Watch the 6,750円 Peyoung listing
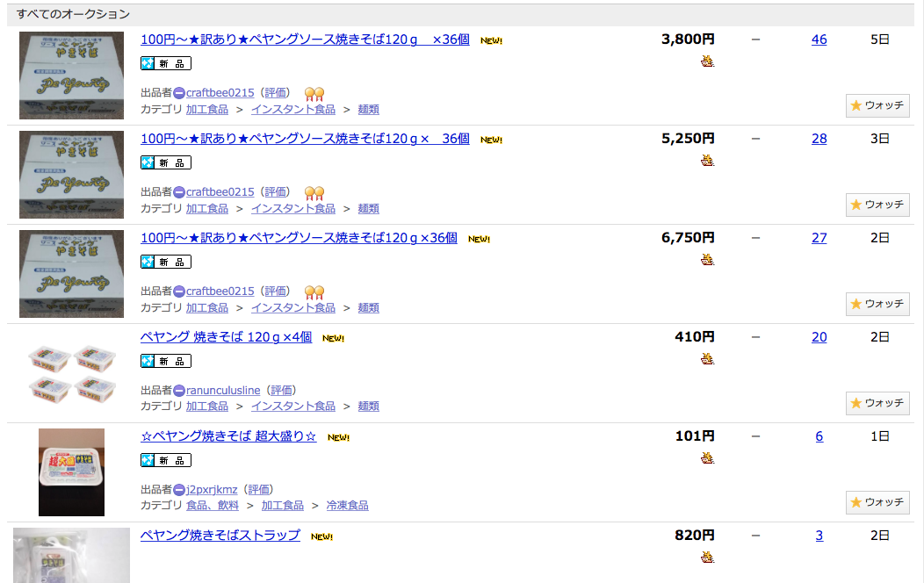 tap(877, 304)
